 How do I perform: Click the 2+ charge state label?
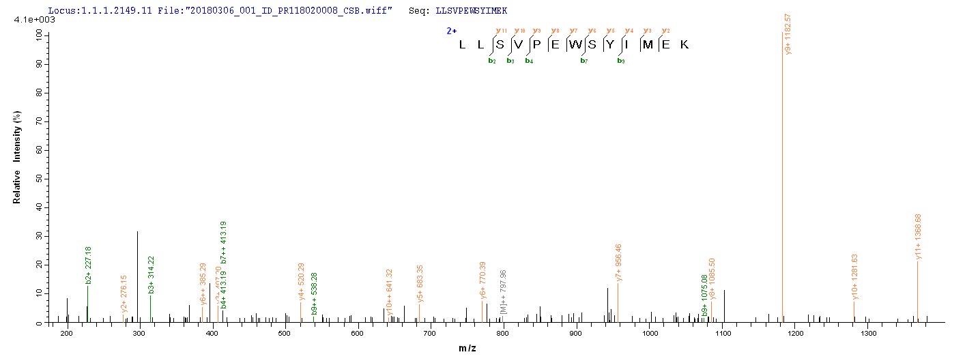tap(451, 31)
